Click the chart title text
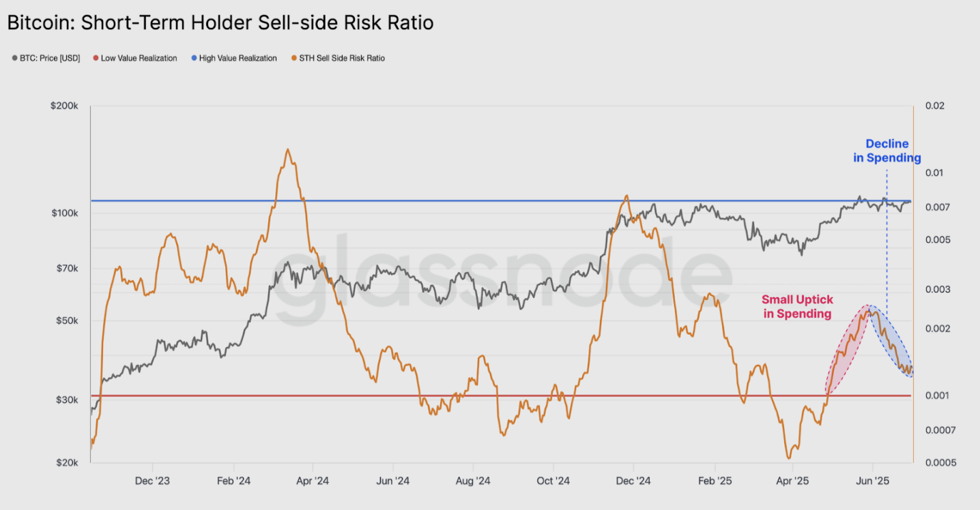The width and height of the screenshot is (980, 510). point(220,22)
